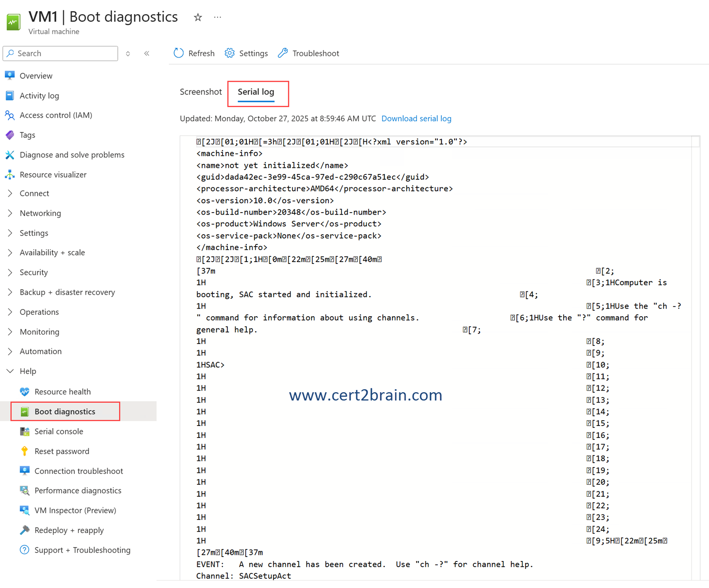Expand the Networking section
Viewport: 709px width, 588px height.
(10, 213)
